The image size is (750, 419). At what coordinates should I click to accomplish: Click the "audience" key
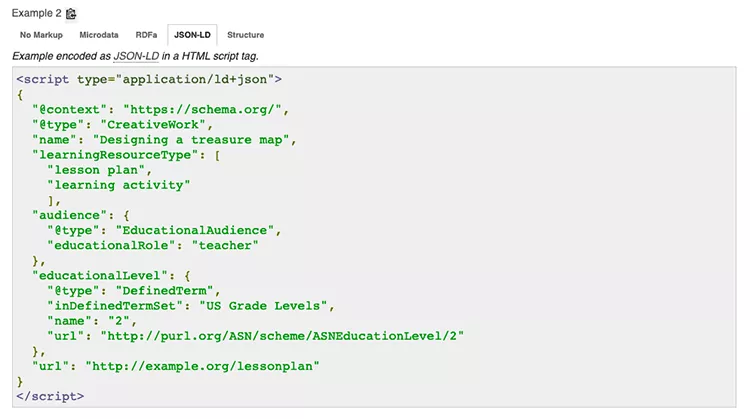69,215
